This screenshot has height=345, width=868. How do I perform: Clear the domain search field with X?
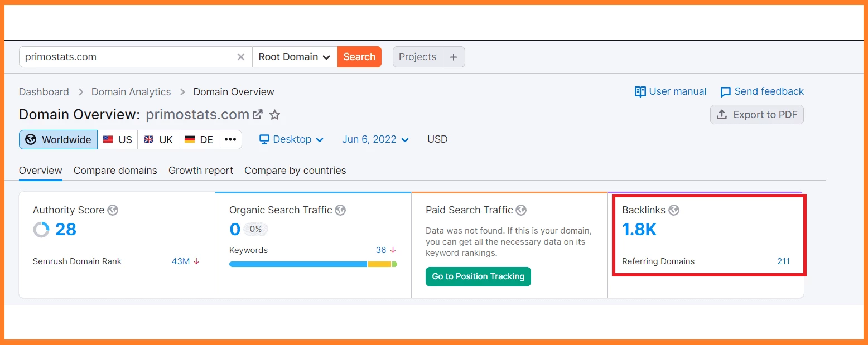[x=241, y=57]
